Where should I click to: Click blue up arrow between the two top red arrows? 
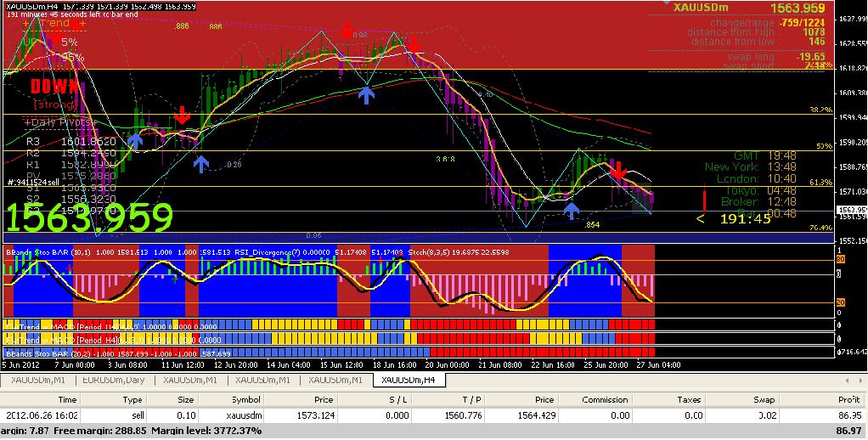pyautogui.click(x=366, y=94)
